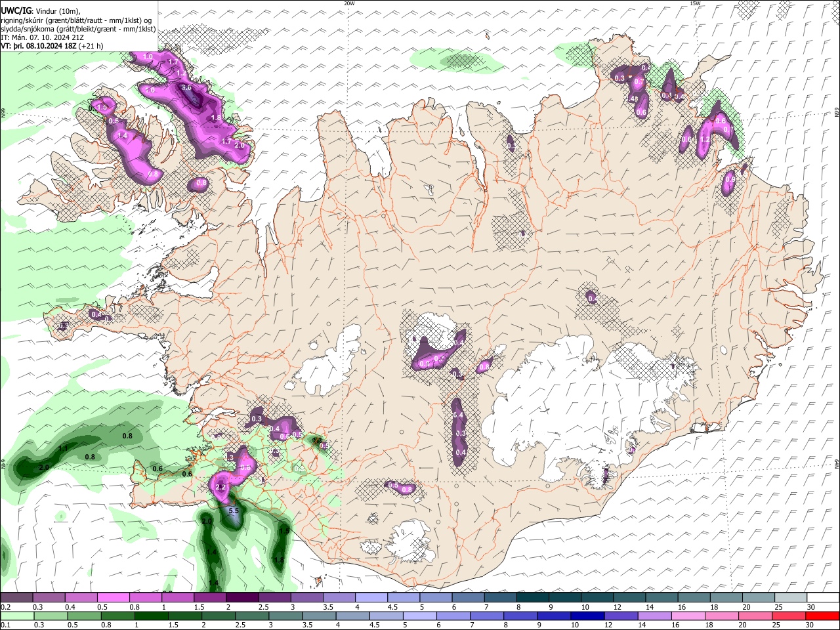Click the 1.1 rain value over the sea

pos(64,448)
